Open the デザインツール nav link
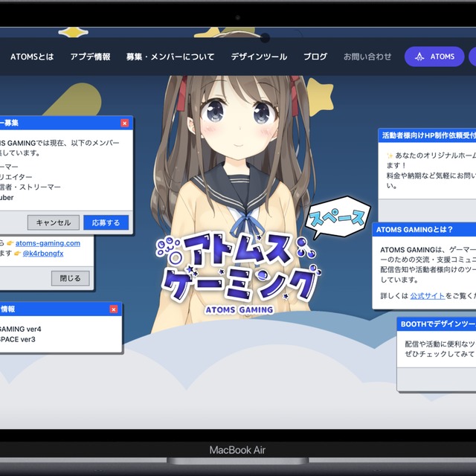The image size is (476, 476). (259, 57)
